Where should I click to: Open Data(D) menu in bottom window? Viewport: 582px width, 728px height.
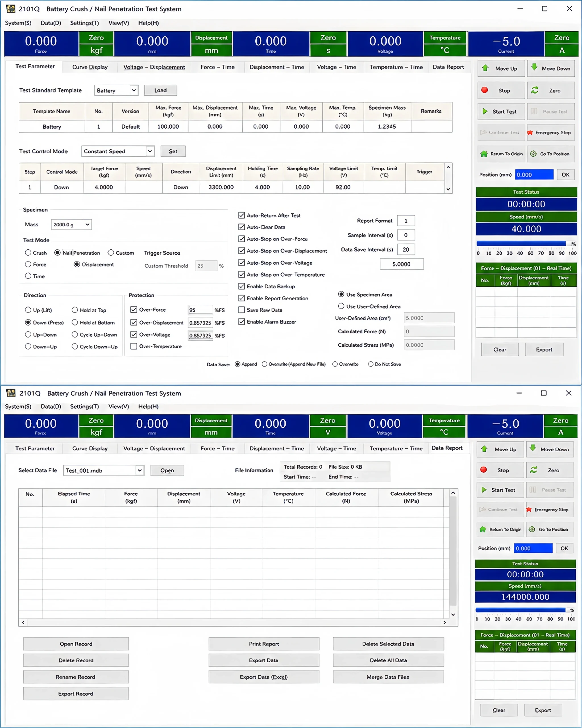pos(51,407)
